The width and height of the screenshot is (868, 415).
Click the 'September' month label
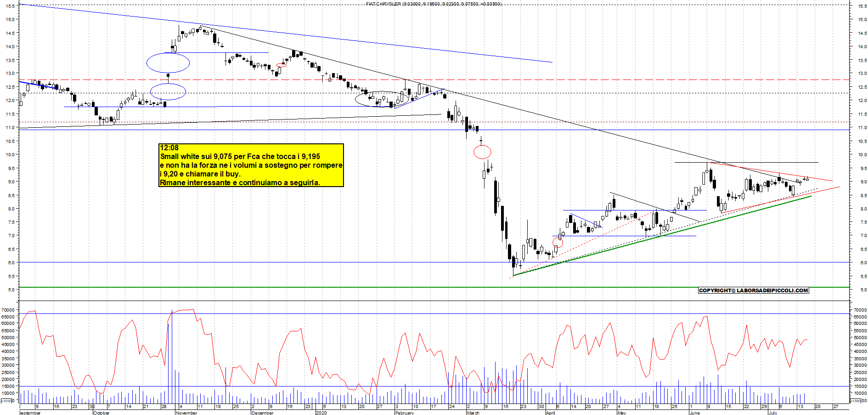[x=30, y=413]
